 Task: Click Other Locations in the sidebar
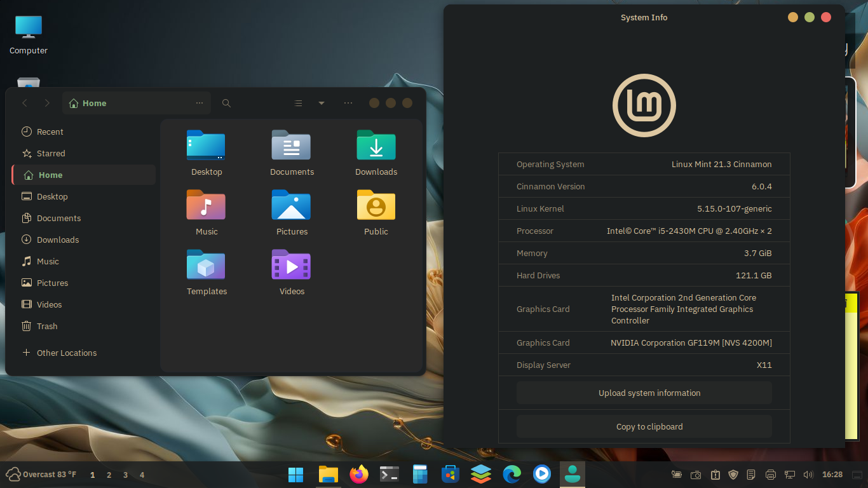[x=84, y=353]
